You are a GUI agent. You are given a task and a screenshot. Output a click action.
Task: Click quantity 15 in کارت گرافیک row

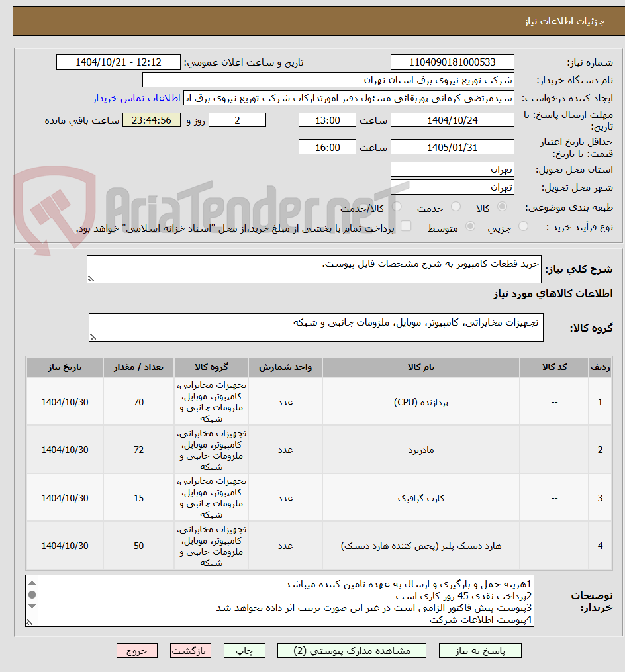coord(138,498)
